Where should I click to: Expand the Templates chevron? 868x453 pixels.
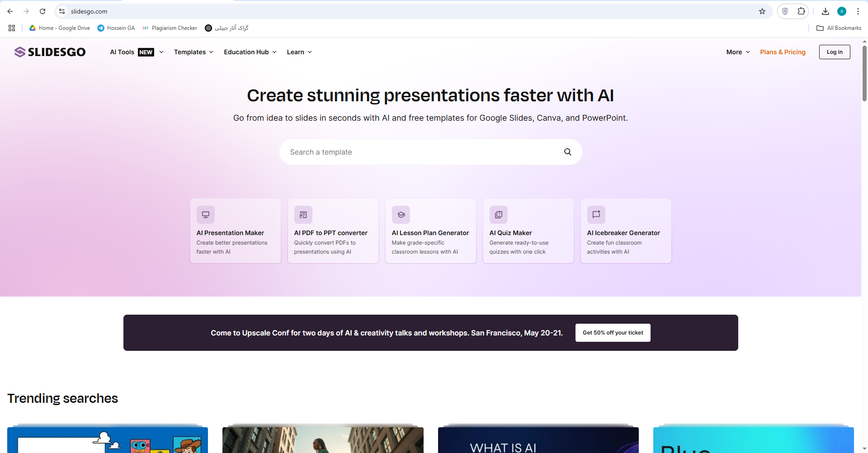click(x=211, y=52)
